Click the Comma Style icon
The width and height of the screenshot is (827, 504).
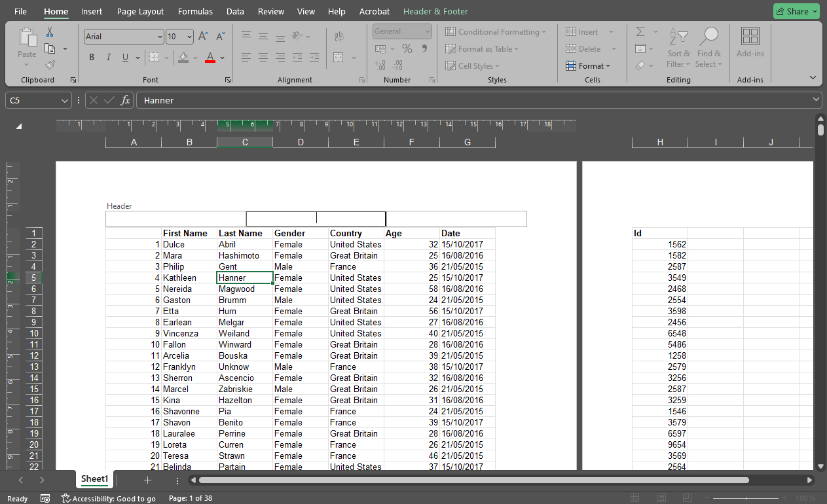click(x=424, y=48)
